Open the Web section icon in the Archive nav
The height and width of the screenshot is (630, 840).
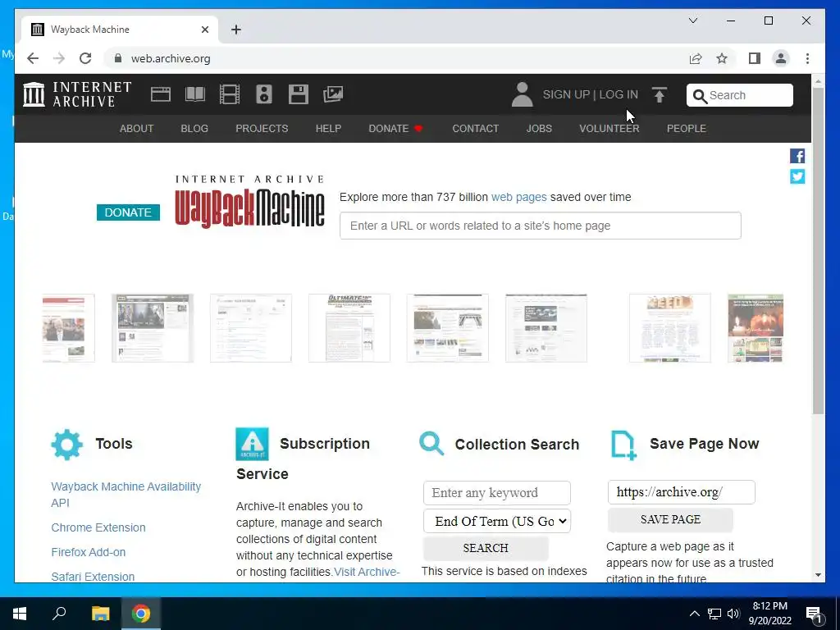[160, 94]
